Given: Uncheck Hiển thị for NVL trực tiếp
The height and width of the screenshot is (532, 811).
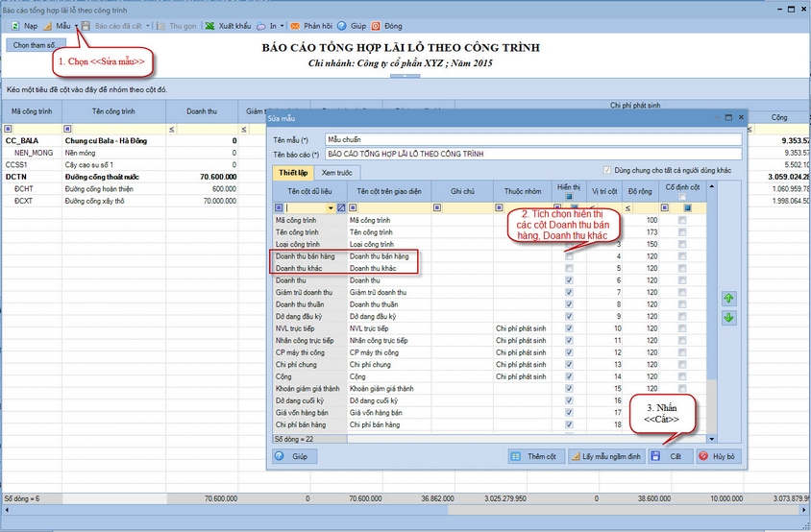Looking at the screenshot, I should (x=569, y=328).
